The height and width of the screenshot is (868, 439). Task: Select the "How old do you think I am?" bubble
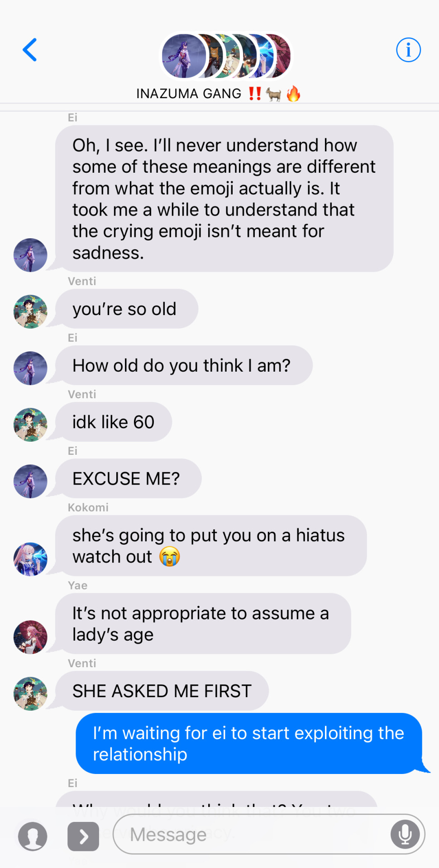(x=184, y=365)
